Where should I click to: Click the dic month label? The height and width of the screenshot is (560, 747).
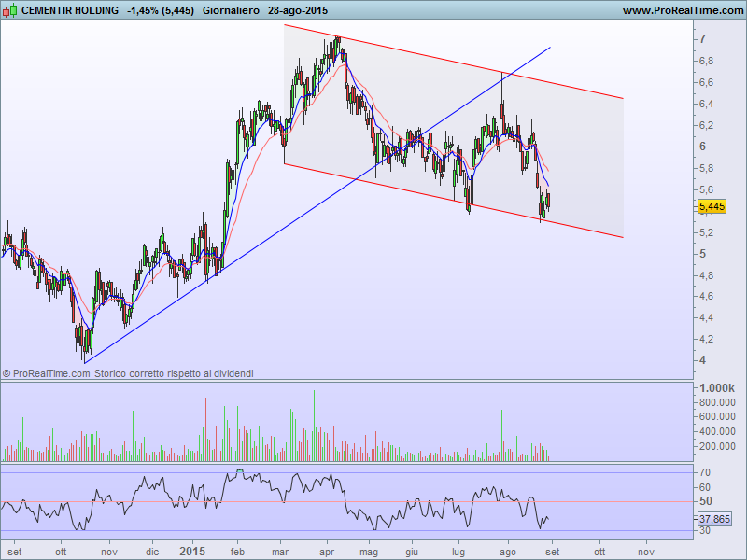click(152, 552)
